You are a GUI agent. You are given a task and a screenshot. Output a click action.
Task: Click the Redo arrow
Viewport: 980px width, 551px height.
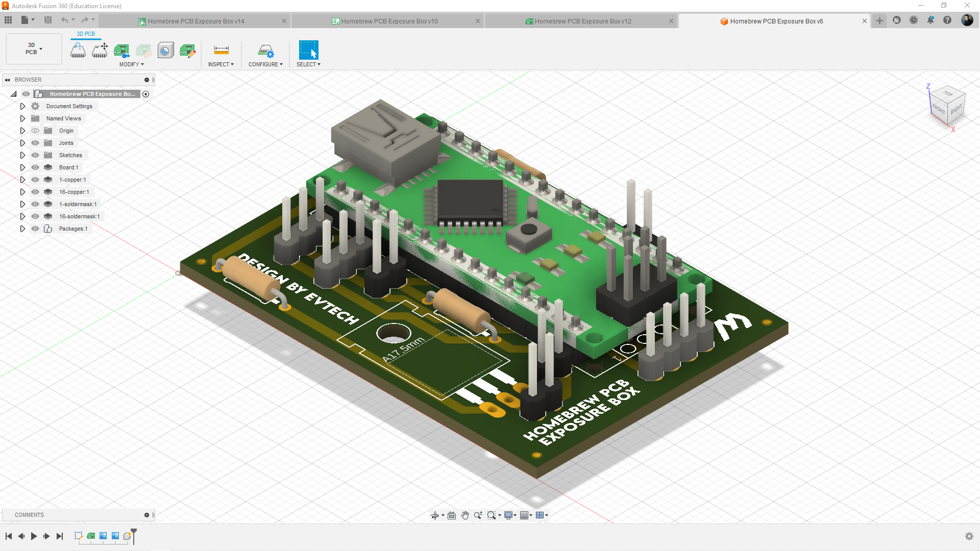(85, 20)
